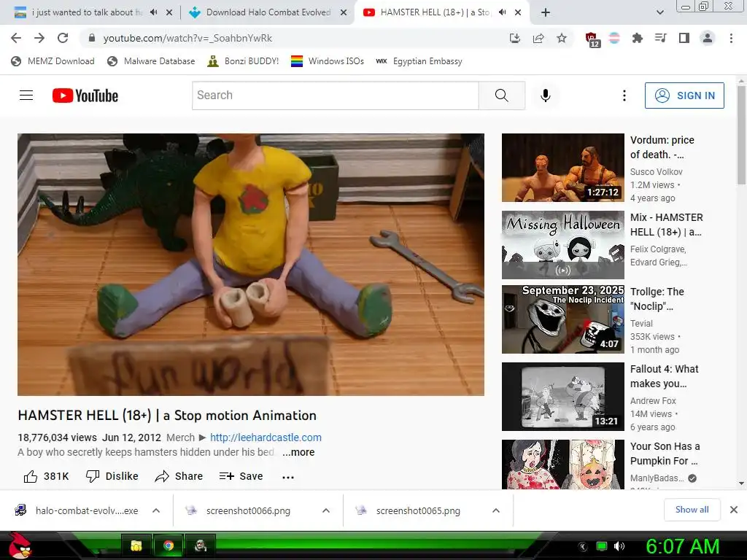This screenshot has width=747, height=560.
Task: Mute the first tab's audio icon
Action: (x=153, y=12)
